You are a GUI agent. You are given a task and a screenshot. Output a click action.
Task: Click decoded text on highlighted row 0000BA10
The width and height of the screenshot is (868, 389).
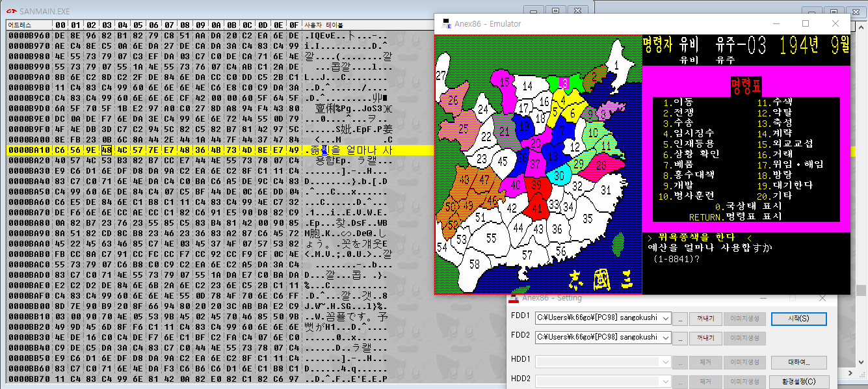point(347,150)
